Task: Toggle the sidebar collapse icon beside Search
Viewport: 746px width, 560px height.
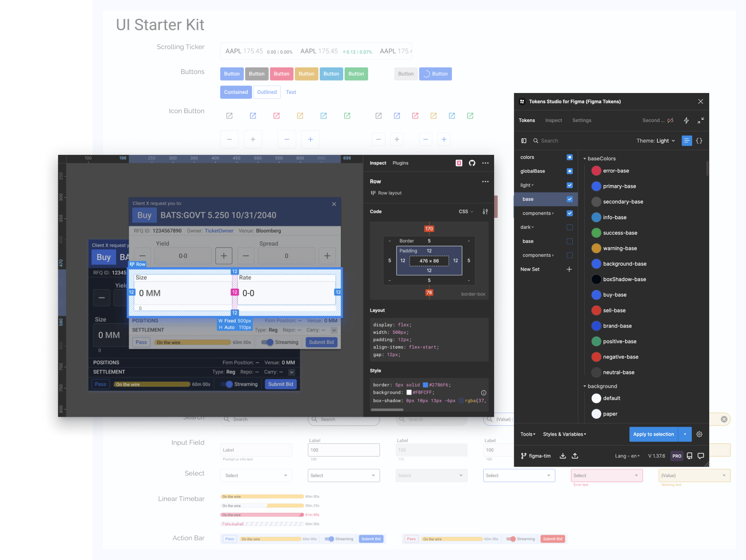Action: [x=524, y=141]
